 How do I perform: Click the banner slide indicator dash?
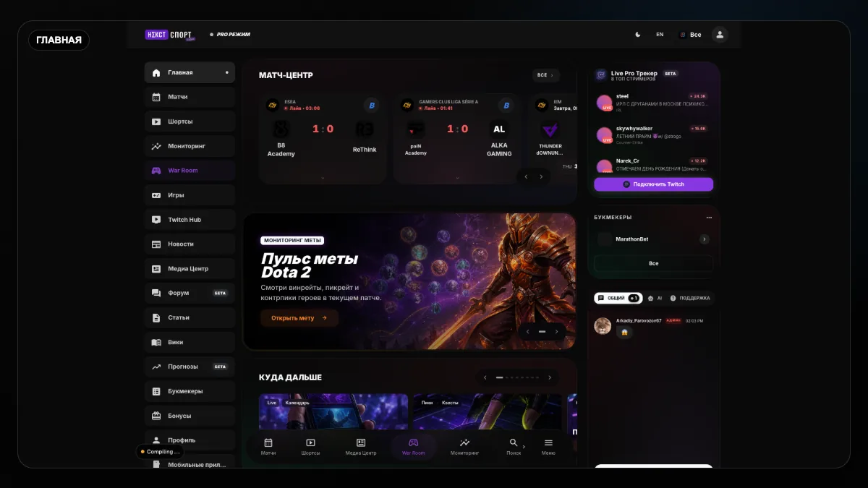(x=542, y=332)
